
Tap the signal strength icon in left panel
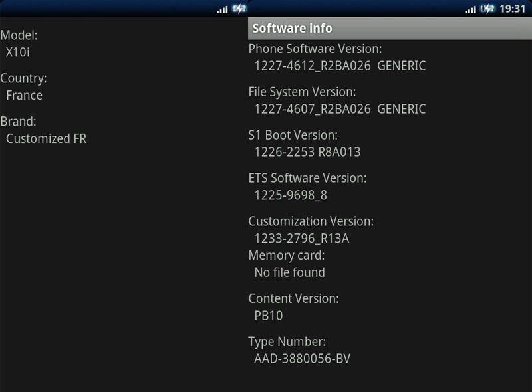tap(222, 9)
